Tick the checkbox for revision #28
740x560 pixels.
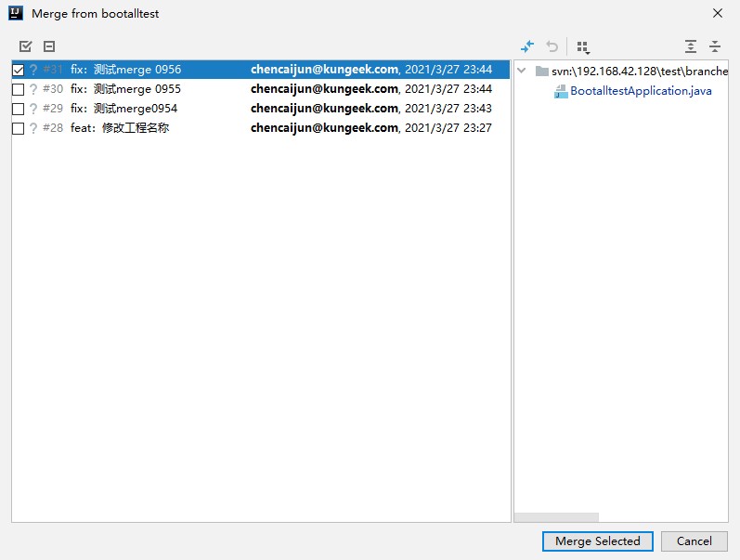(19, 129)
